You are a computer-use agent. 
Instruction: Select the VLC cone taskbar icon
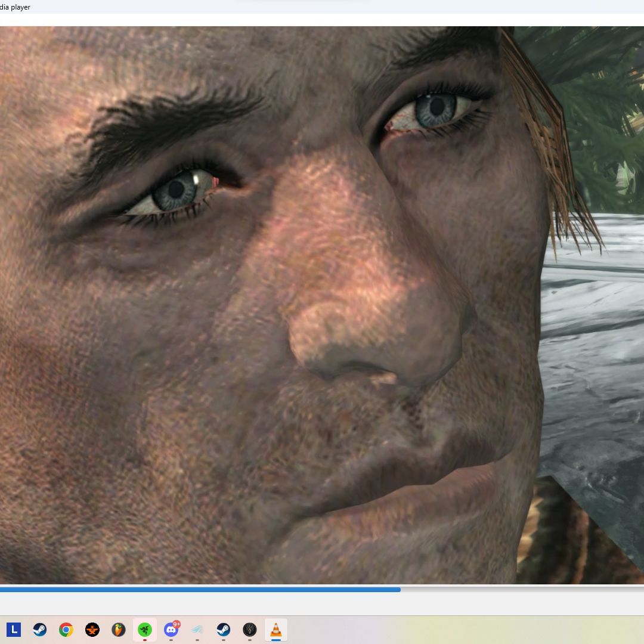pyautogui.click(x=276, y=629)
